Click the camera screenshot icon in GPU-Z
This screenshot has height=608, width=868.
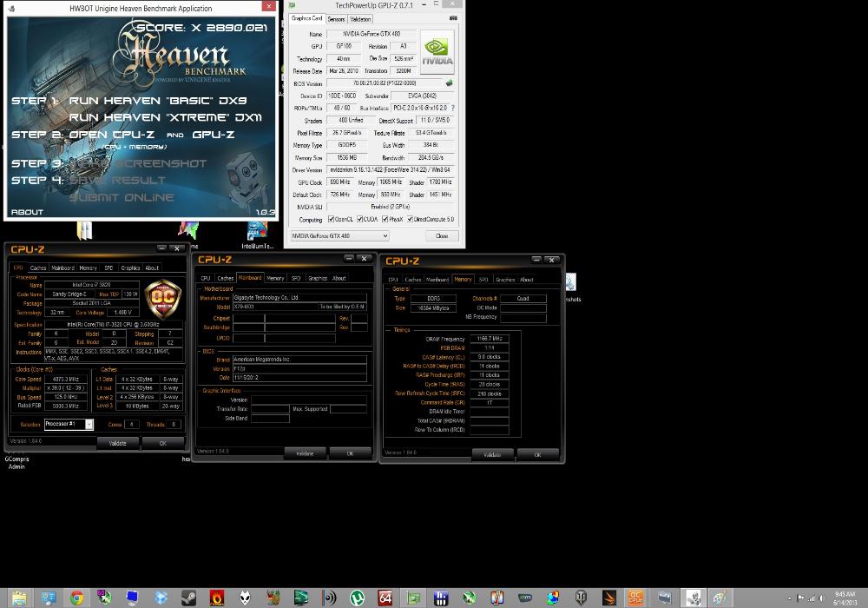453,18
